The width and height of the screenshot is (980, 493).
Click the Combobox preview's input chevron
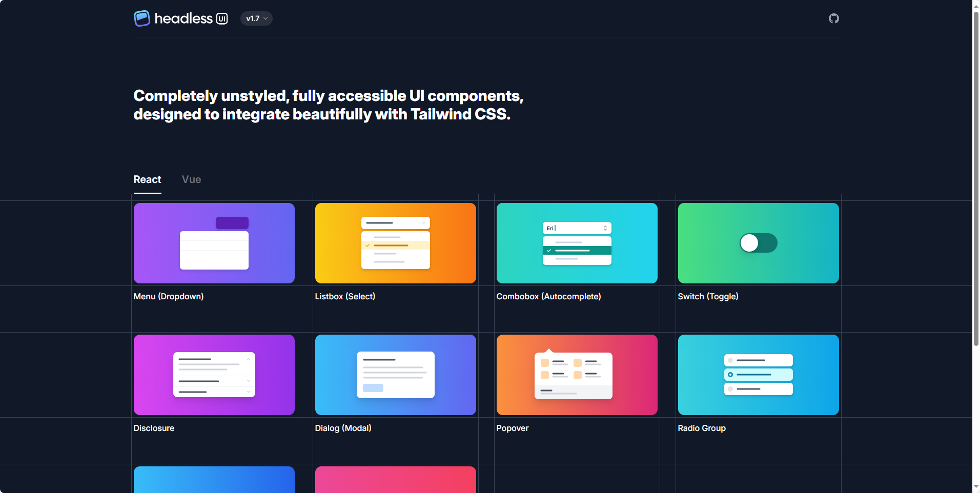pyautogui.click(x=605, y=228)
